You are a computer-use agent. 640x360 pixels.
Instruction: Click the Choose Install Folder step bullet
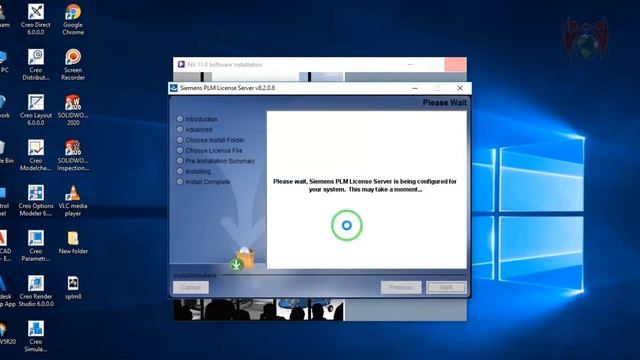click(180, 140)
